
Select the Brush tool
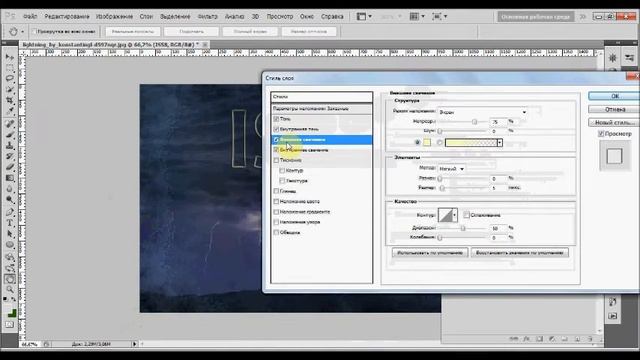coord(10,135)
